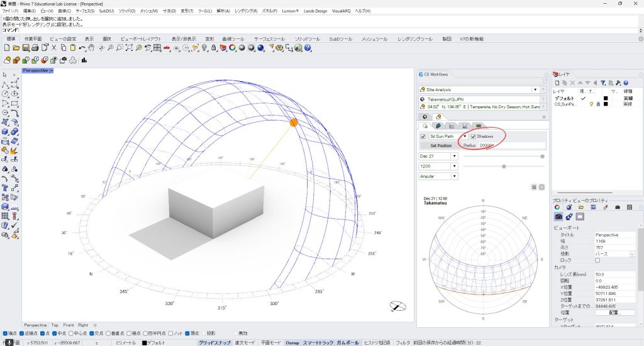Uncheck the Shadows checkbox
Viewport: 644px width, 346px height.
(x=474, y=136)
